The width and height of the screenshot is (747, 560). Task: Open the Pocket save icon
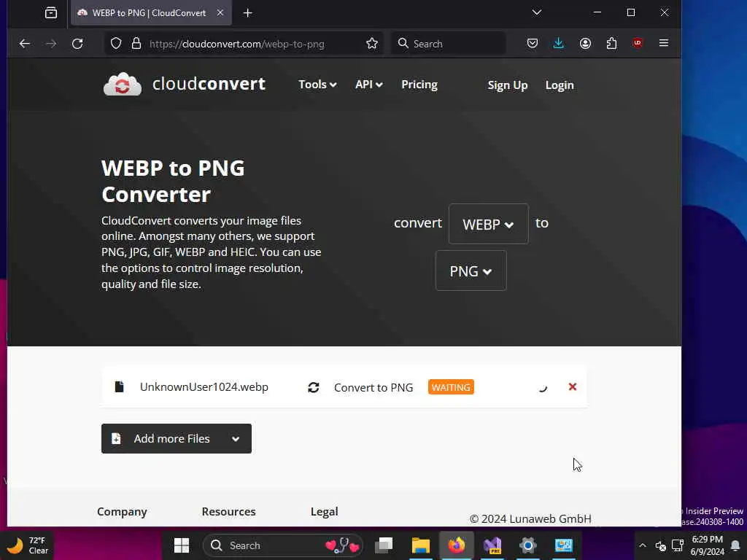(x=533, y=43)
